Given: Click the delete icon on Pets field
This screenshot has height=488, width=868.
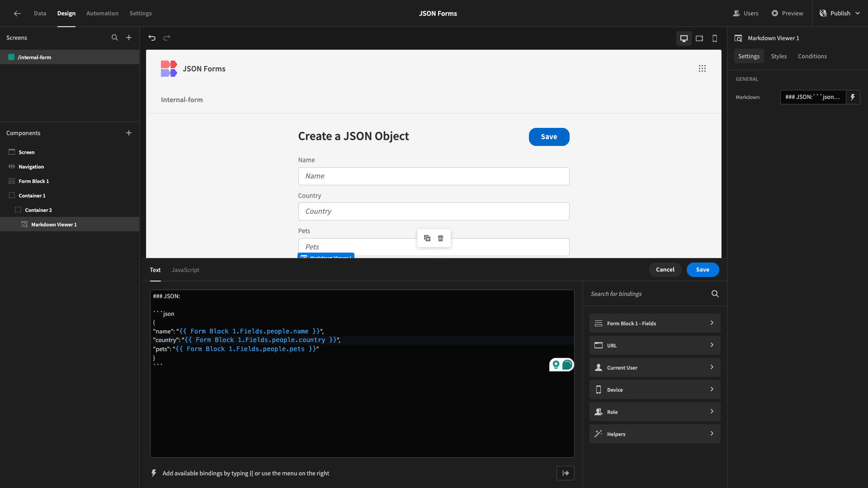Looking at the screenshot, I should (x=441, y=238).
